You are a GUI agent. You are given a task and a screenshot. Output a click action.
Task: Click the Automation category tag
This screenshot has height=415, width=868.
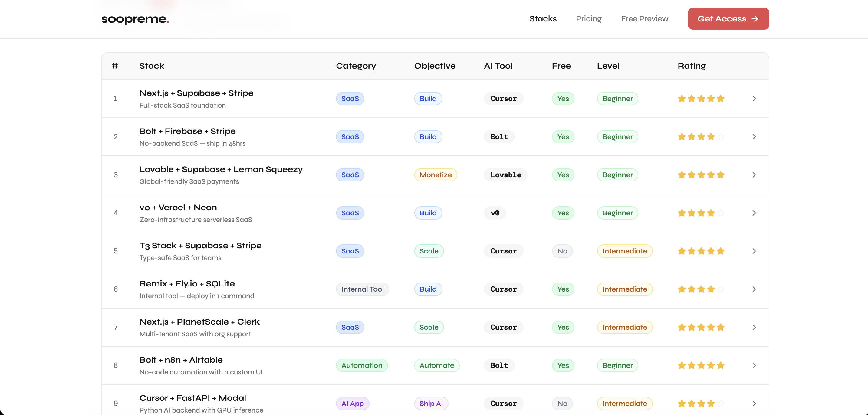[x=362, y=365]
